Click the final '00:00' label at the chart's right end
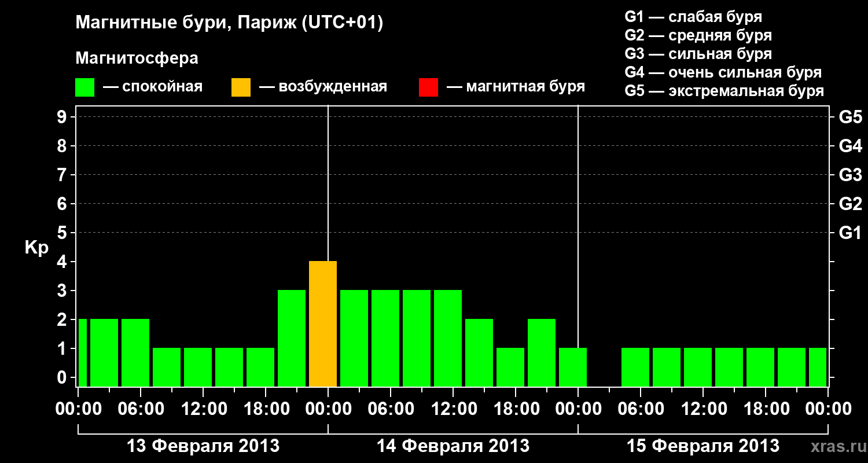The width and height of the screenshot is (868, 463). (828, 409)
